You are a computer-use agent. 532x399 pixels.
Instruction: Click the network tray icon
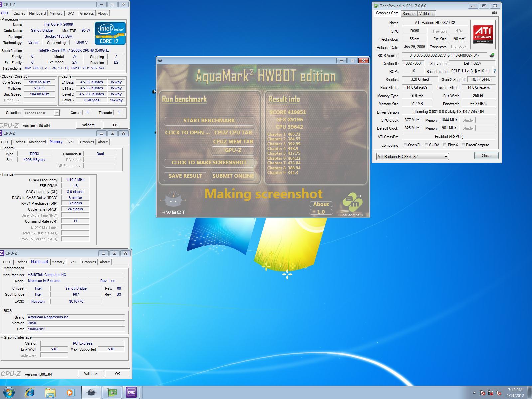491,393
